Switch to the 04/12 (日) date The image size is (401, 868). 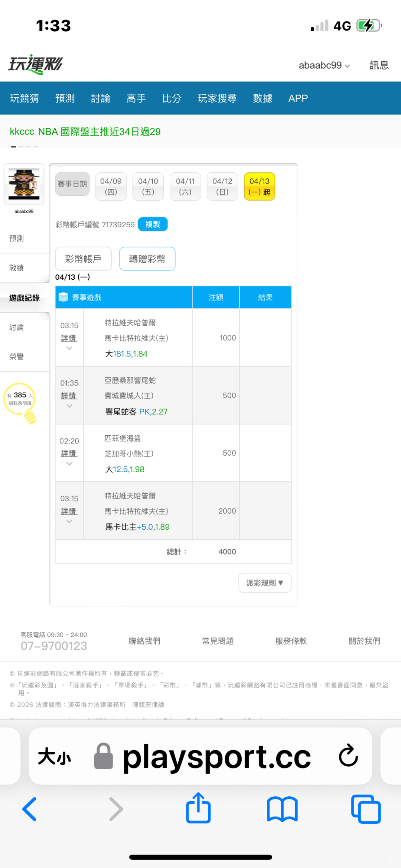click(x=222, y=186)
